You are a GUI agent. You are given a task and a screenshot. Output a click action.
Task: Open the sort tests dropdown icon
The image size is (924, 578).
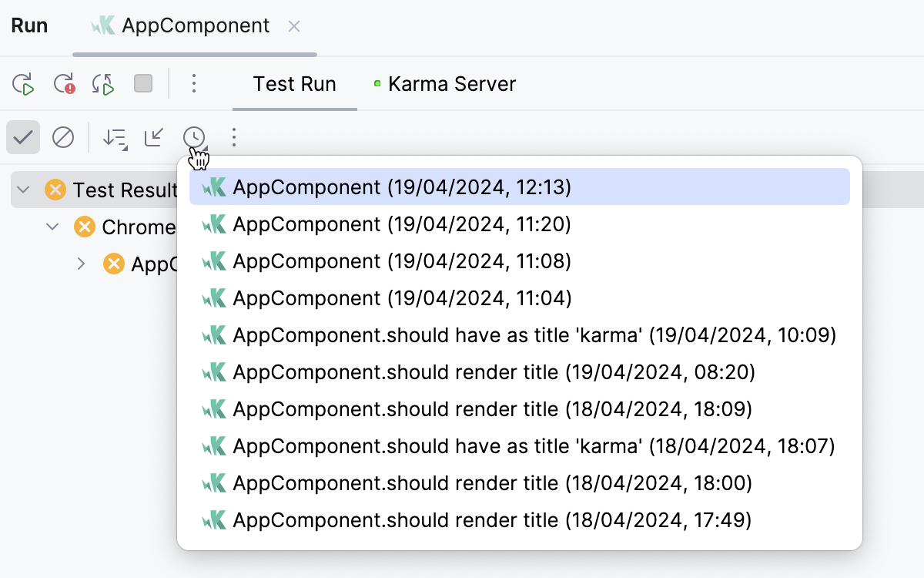115,138
